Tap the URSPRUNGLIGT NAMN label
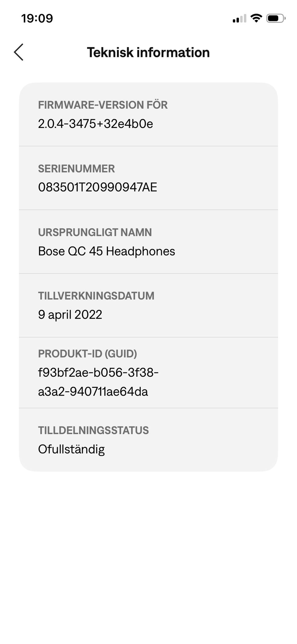297x644 pixels. (x=95, y=232)
